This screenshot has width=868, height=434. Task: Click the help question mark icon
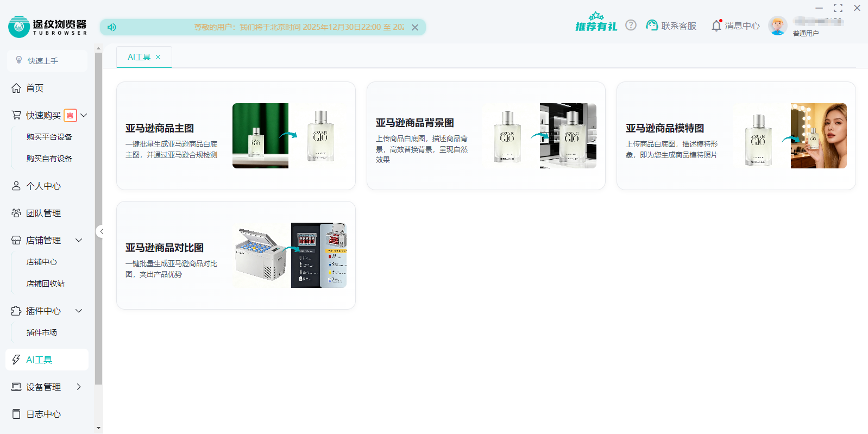[x=631, y=26]
